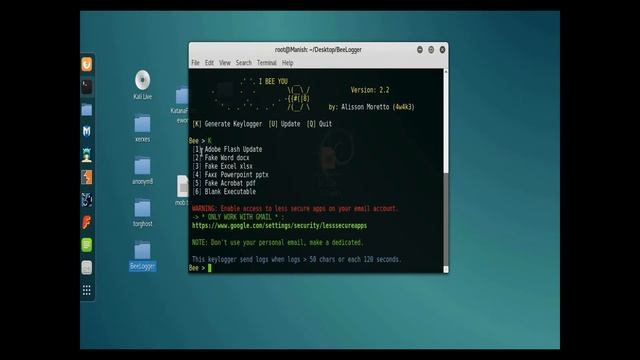Image resolution: width=640 pixels, height=360 pixels.
Task: Click the '[K] Generate Keylogger' text
Action: (x=227, y=124)
